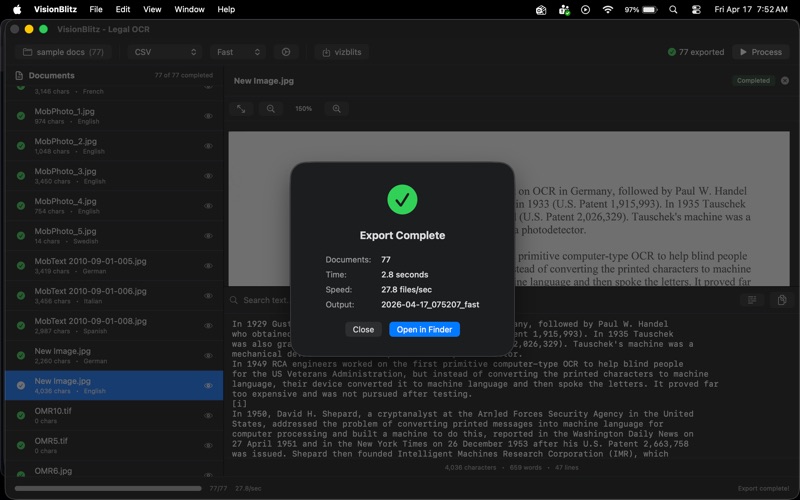The width and height of the screenshot is (800, 500).
Task: Open the sample docs (77) folder selector
Action: 63,52
